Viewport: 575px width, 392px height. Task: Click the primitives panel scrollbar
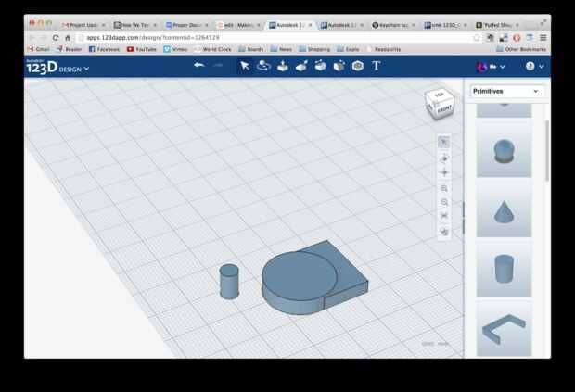coord(547,148)
